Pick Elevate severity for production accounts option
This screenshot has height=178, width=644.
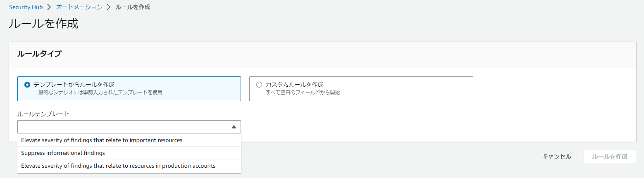coord(118,166)
